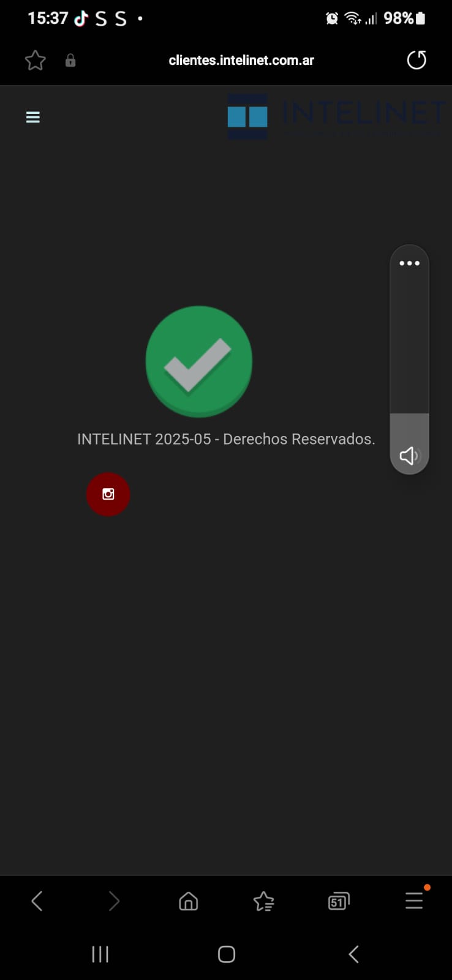Select the clientes.intelinet.com.ar address bar
452x980 pixels.
tap(241, 60)
